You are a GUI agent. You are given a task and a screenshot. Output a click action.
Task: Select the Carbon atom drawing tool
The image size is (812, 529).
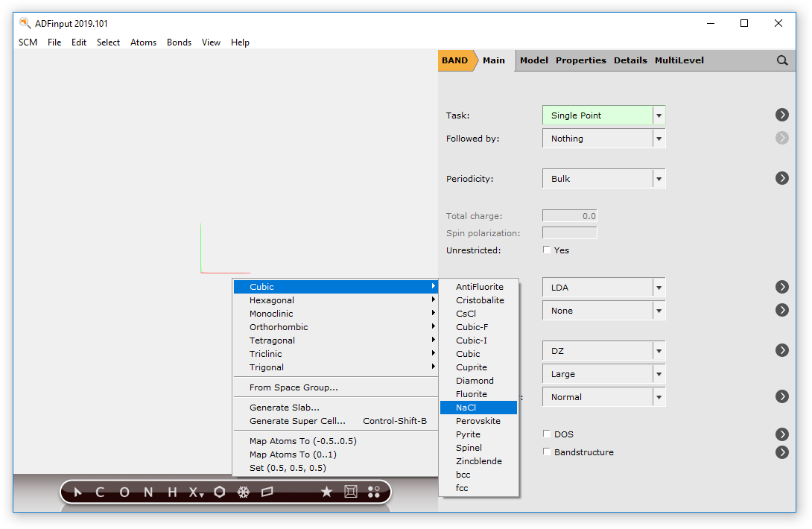99,492
